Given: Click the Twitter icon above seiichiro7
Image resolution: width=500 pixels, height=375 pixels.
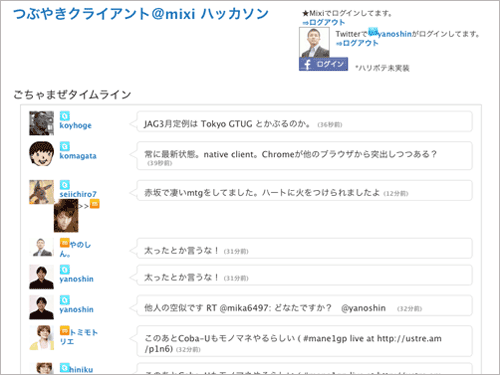Looking at the screenshot, I should point(65,184).
